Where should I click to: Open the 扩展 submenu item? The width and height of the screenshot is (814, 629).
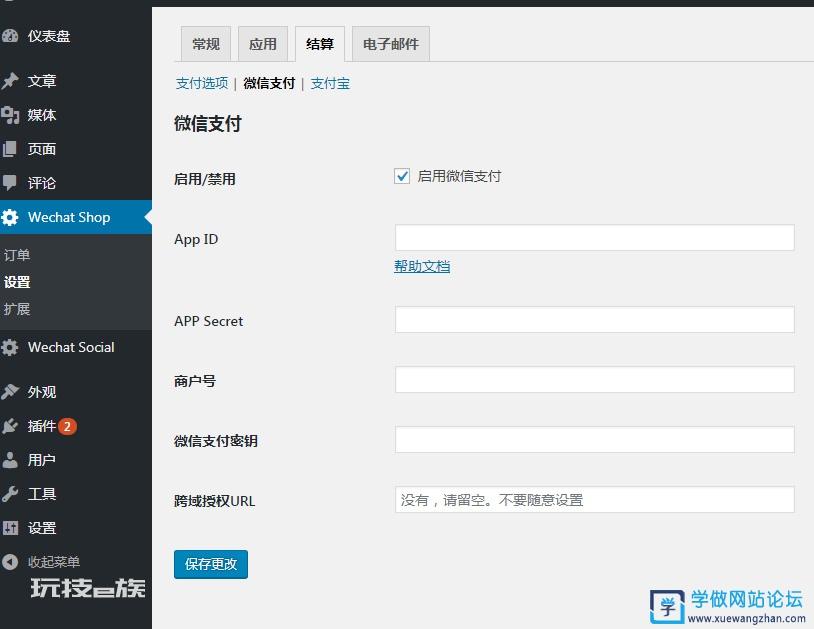(x=17, y=309)
